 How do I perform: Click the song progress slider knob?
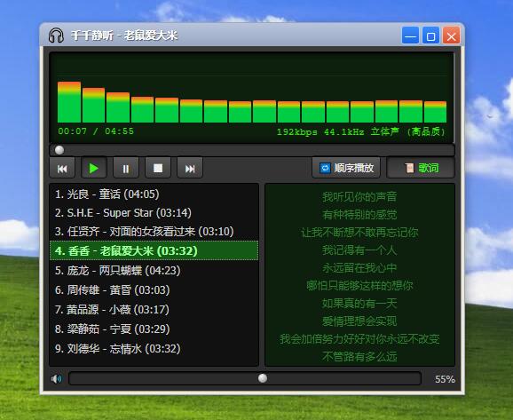59,150
